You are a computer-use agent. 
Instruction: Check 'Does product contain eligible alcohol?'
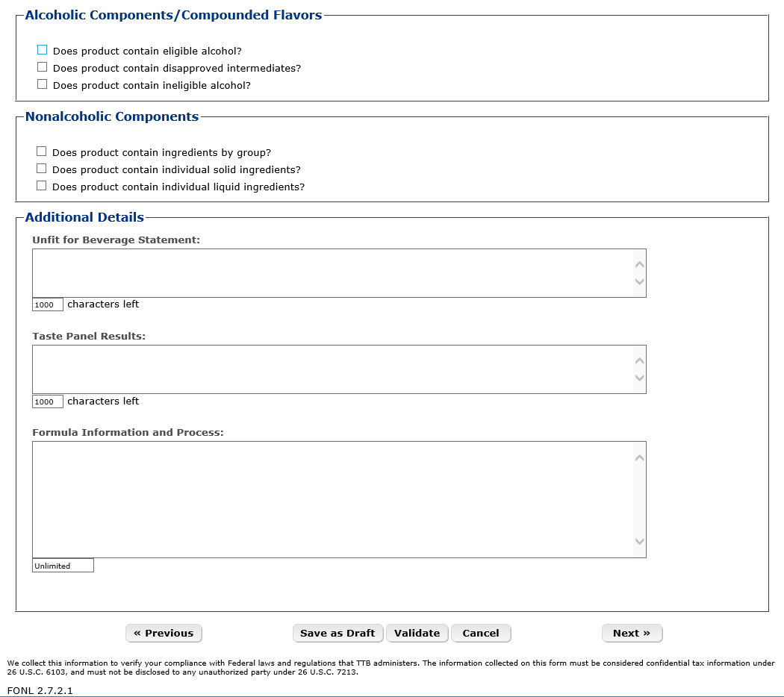(43, 50)
